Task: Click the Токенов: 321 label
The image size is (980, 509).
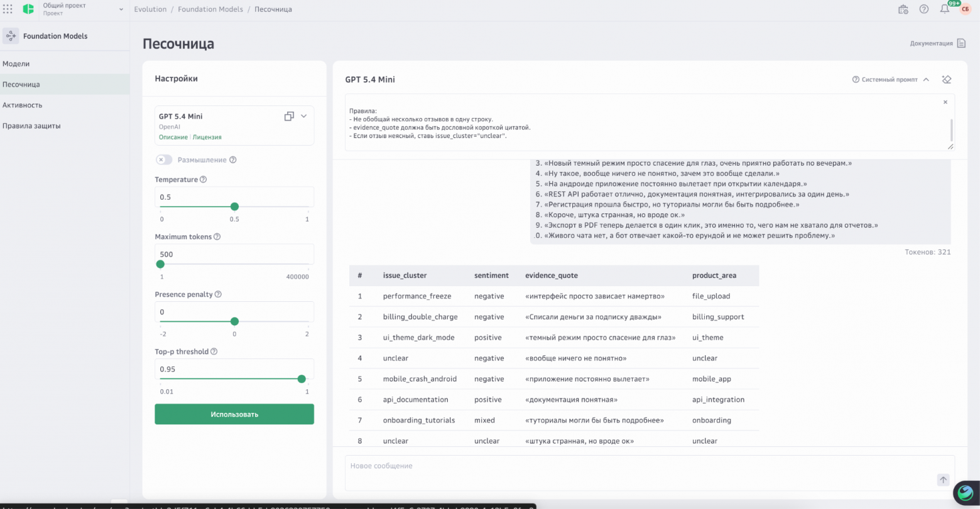Action: click(928, 252)
